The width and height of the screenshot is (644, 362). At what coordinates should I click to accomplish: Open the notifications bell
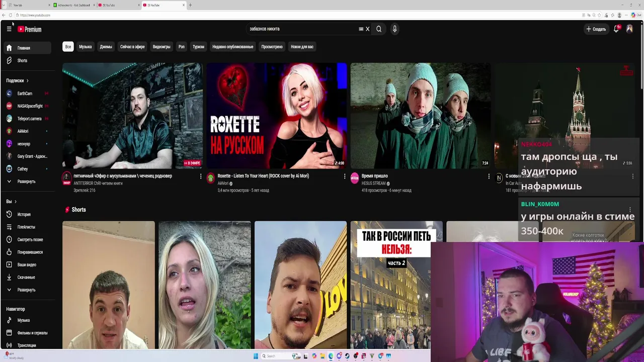616,29
